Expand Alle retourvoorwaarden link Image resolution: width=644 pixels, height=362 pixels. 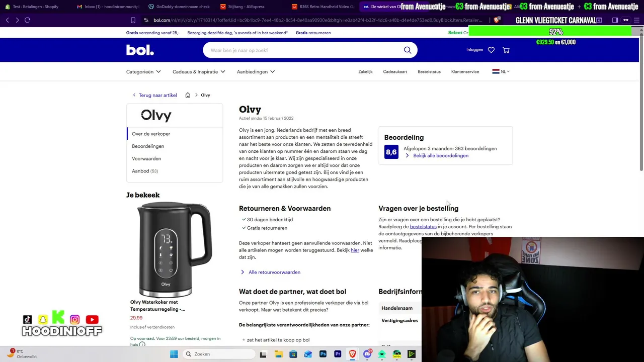(x=271, y=272)
